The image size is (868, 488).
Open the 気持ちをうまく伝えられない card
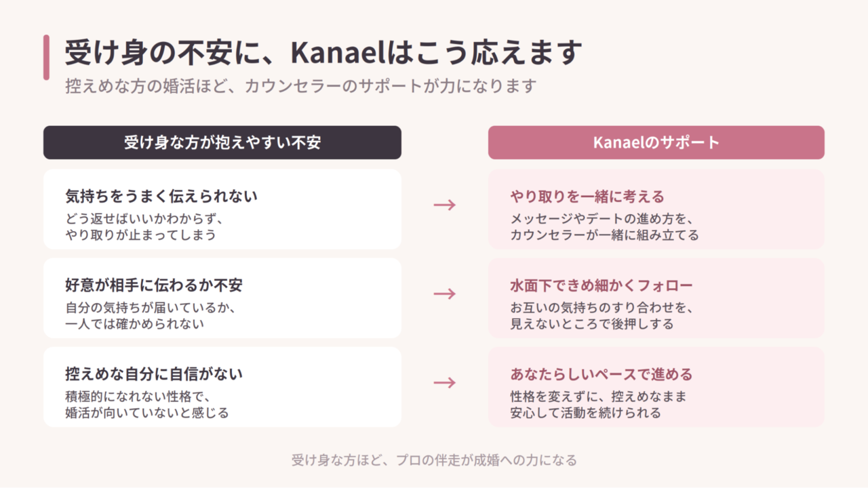click(222, 209)
